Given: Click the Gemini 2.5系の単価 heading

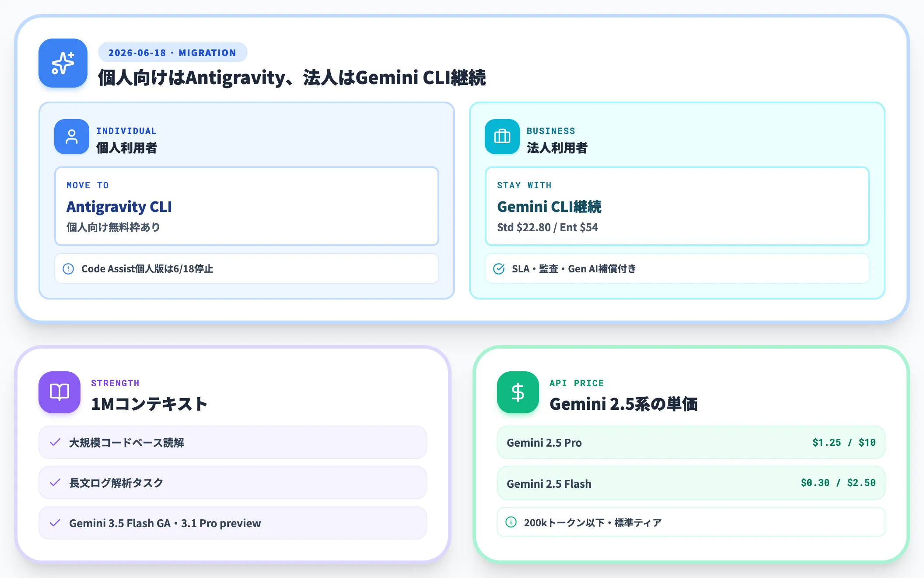Looking at the screenshot, I should [x=623, y=404].
